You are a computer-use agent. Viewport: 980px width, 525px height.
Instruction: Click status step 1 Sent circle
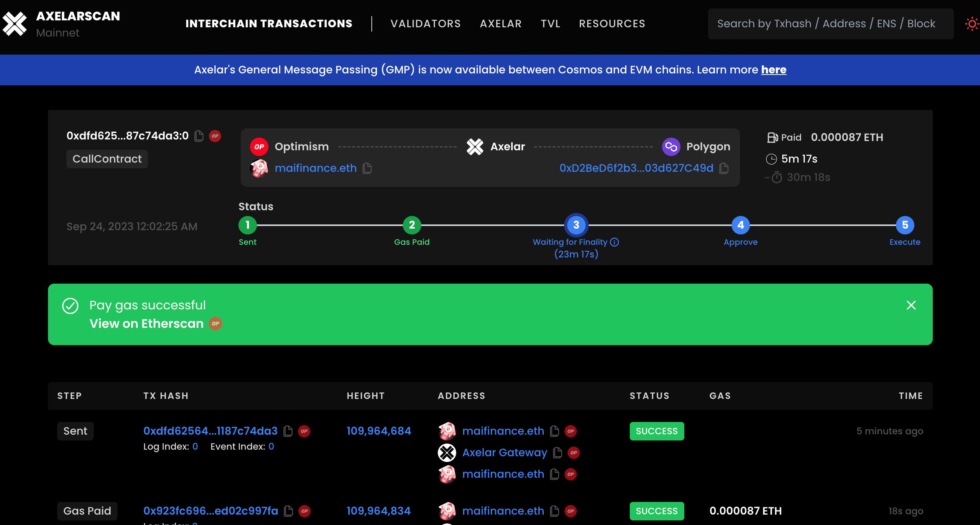pos(248,225)
